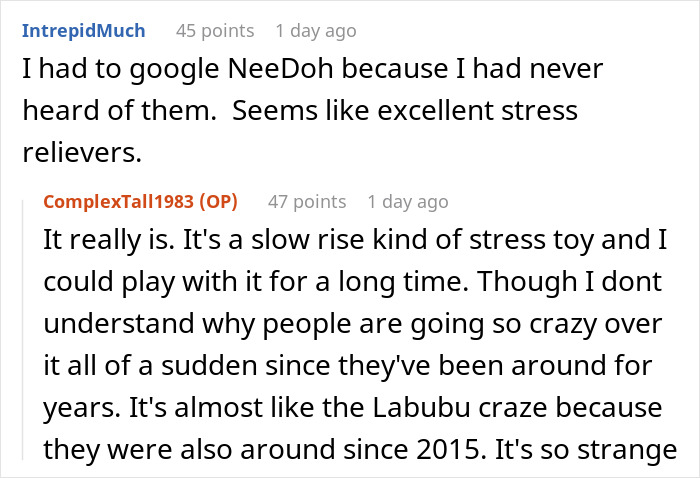This screenshot has width=700, height=478.
Task: Click the "47 points" score on the reply
Action: tap(305, 202)
